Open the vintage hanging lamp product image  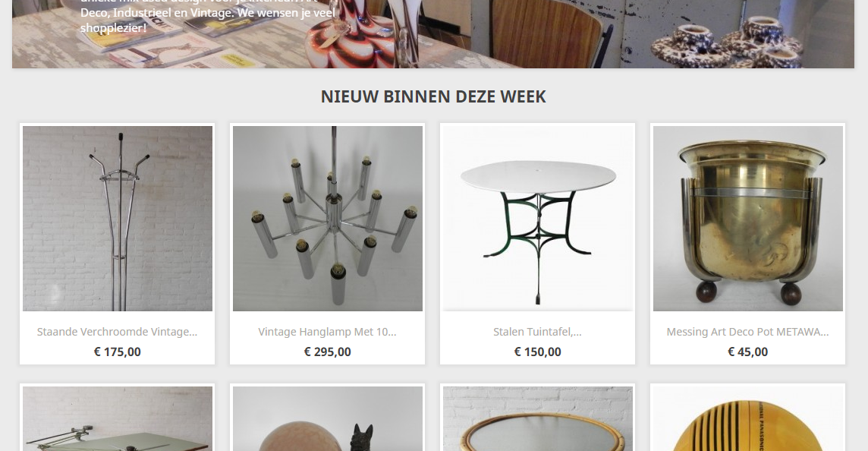click(x=328, y=219)
